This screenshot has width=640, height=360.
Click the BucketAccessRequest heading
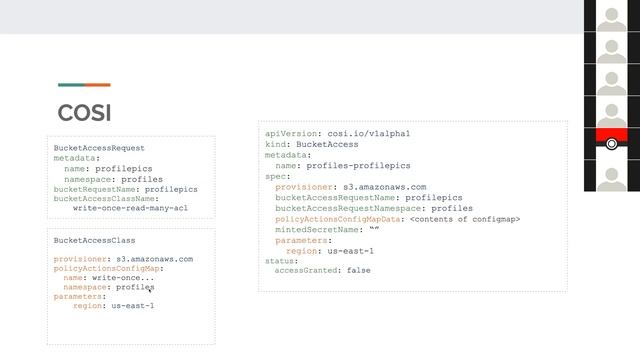99,148
